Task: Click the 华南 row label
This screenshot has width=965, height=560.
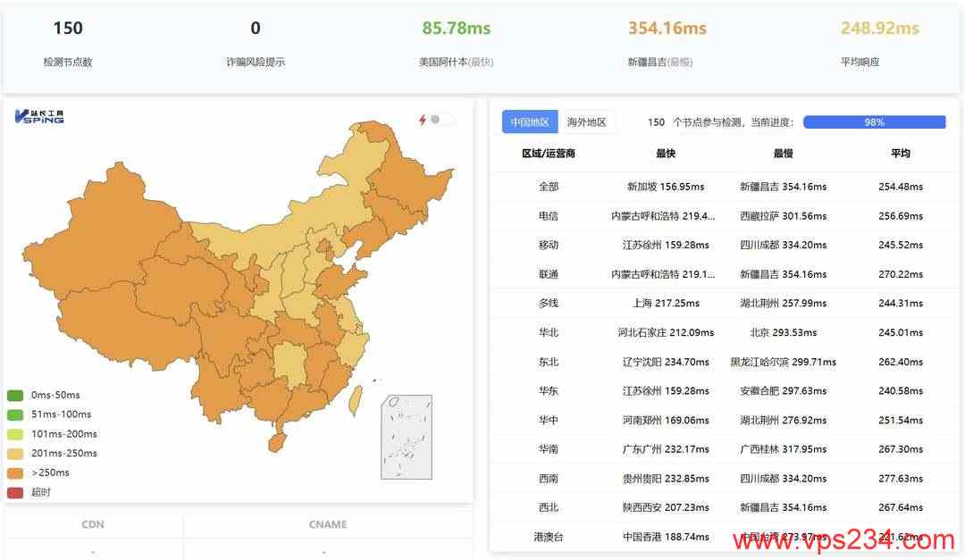Action: pos(549,449)
